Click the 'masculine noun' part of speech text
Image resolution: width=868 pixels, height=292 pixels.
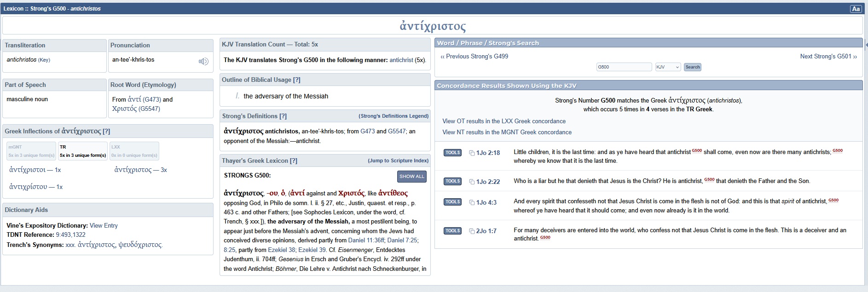coord(27,99)
